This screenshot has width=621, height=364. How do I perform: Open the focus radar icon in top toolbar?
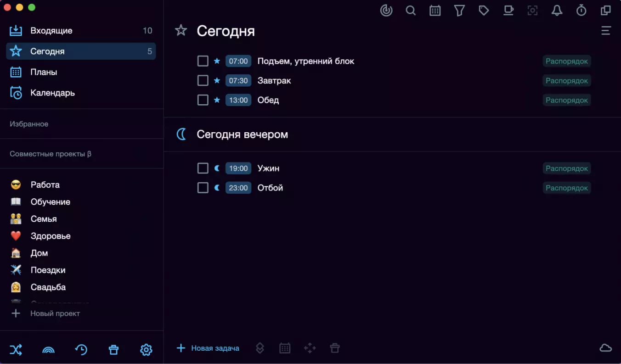386,11
